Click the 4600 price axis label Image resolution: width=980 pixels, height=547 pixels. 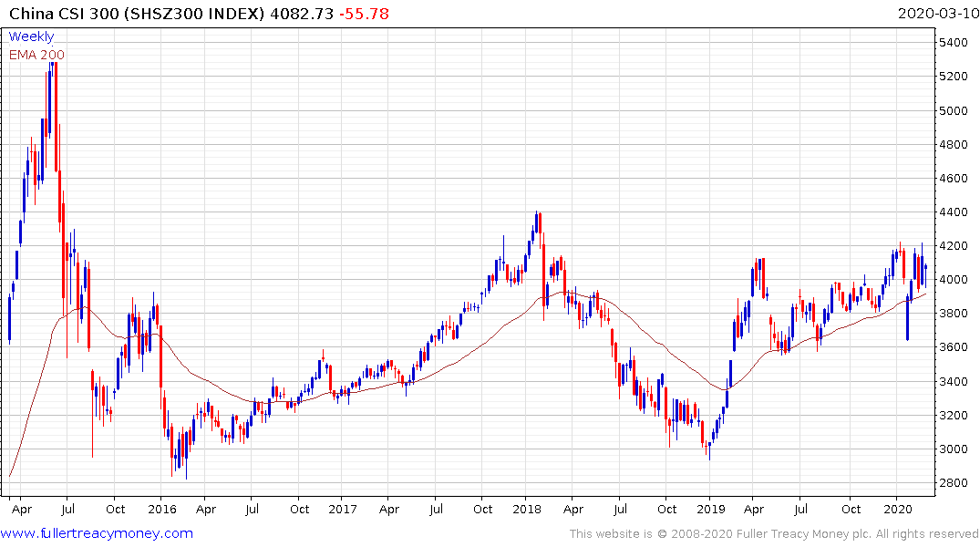954,178
